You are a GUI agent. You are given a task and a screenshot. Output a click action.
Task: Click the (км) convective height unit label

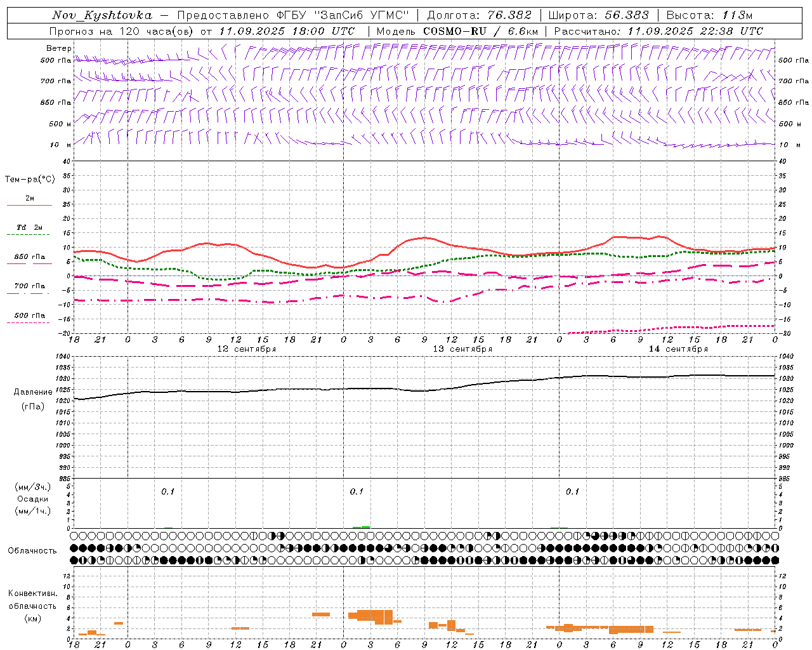(x=33, y=619)
